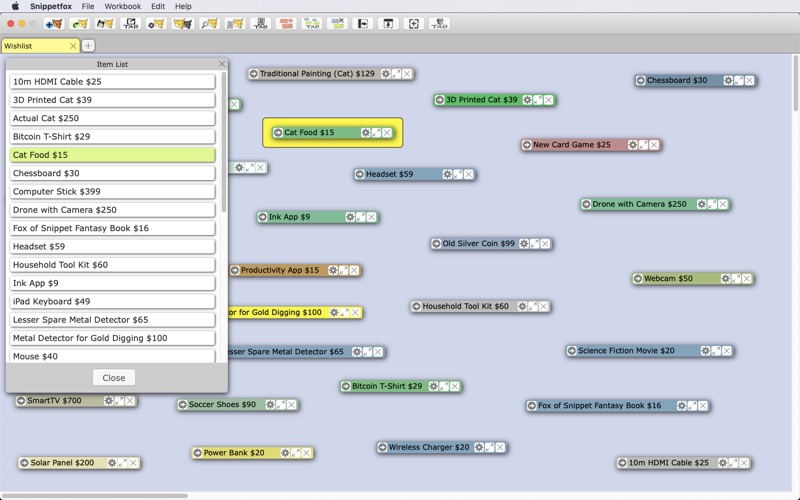Viewport: 800px width, 500px height.
Task: Click the orange blocks layout toolbar icon
Action: click(286, 23)
